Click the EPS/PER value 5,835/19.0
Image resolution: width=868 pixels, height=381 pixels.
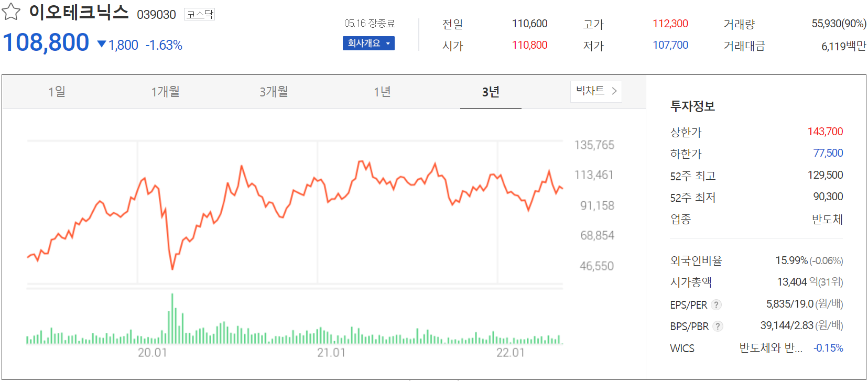coord(790,304)
